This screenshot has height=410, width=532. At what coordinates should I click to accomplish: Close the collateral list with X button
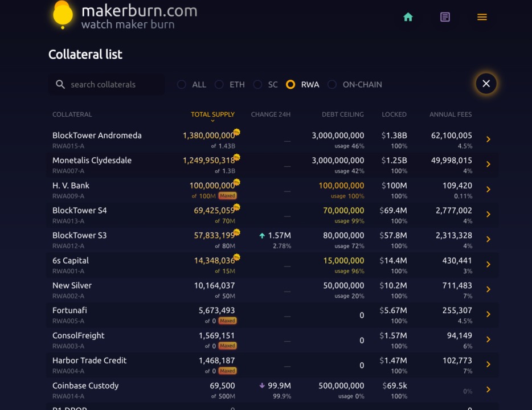[486, 84]
